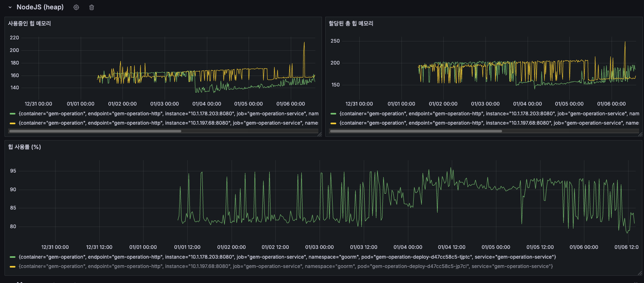
Task: Open the 할당된 총 힙 메모리 panel title menu
Action: click(351, 24)
